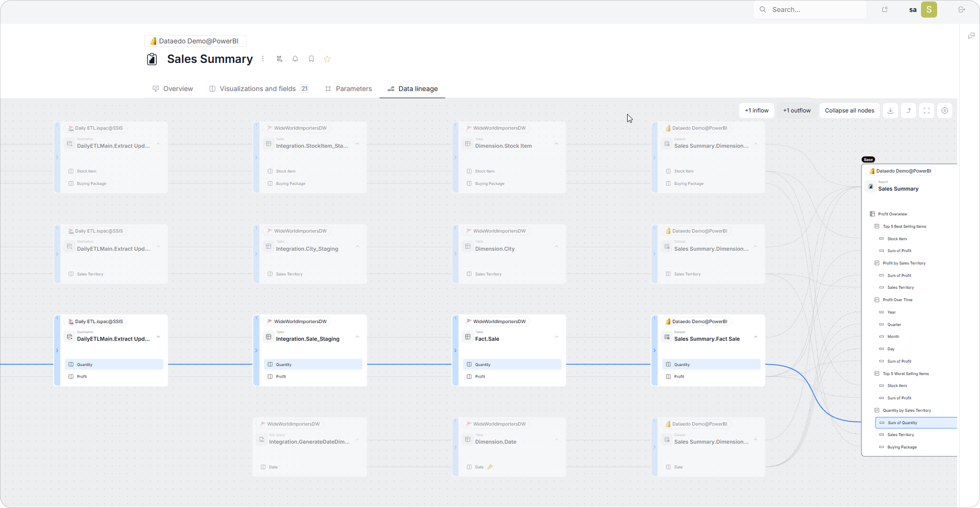Click the bell notification icon beside title
Image resolution: width=980 pixels, height=508 pixels.
click(295, 59)
